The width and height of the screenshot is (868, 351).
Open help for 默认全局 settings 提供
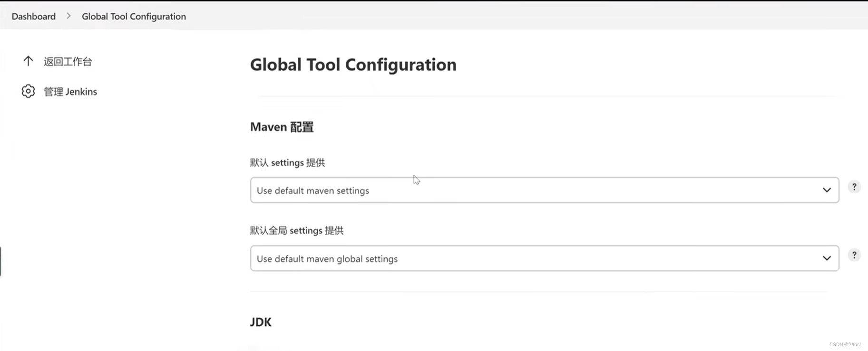(x=854, y=256)
